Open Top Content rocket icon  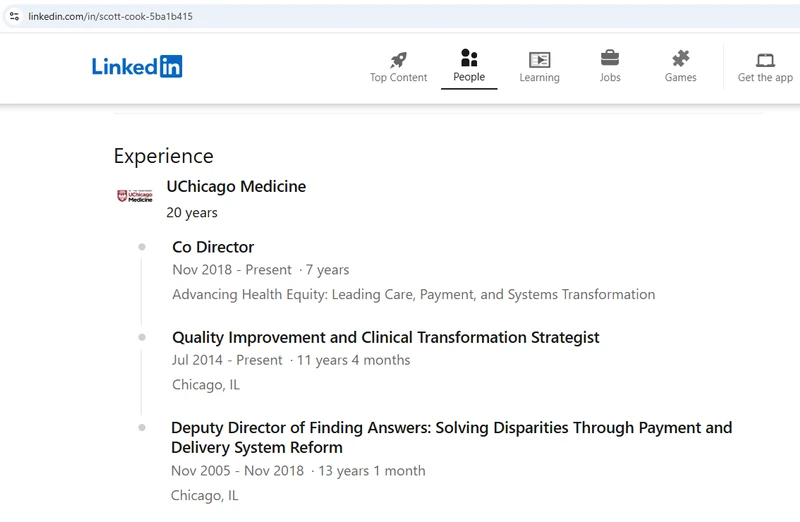tap(398, 60)
